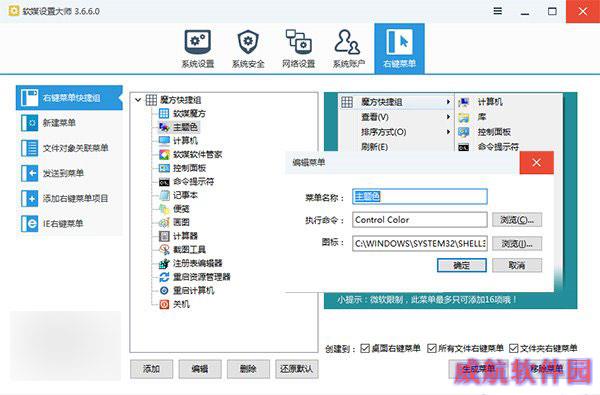
Task: Click the 注册表编辑器 icon in tree
Action: (x=164, y=263)
